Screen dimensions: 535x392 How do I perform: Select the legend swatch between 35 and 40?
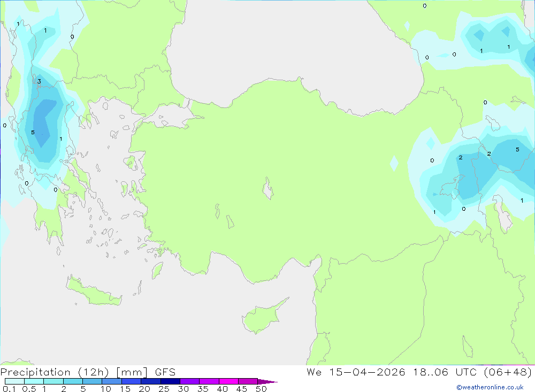[209, 381]
